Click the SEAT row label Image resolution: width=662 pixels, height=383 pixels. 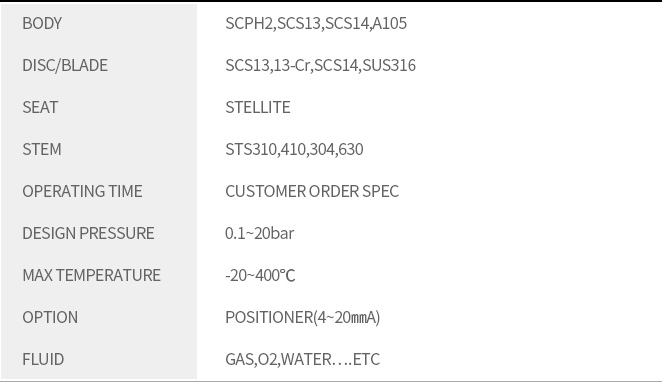coord(40,107)
